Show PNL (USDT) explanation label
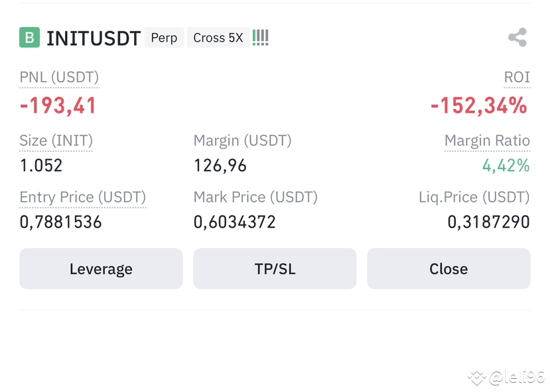Viewport: 550px width, 392px height. click(59, 78)
